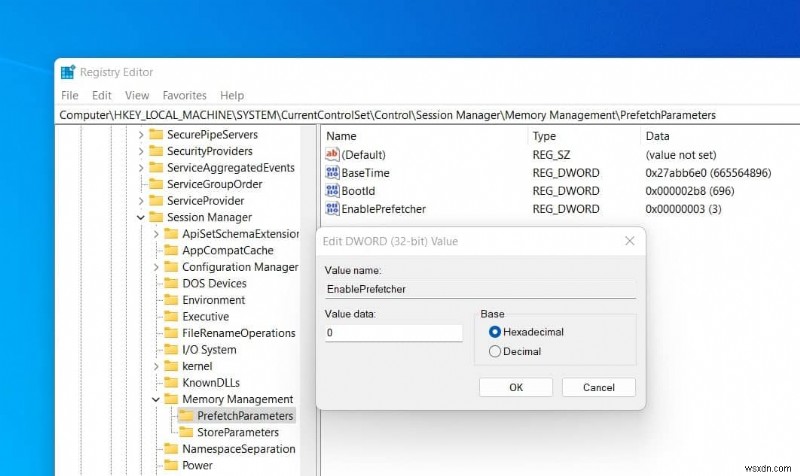Click the kernel folder icon
The width and height of the screenshot is (800, 476).
click(x=171, y=366)
